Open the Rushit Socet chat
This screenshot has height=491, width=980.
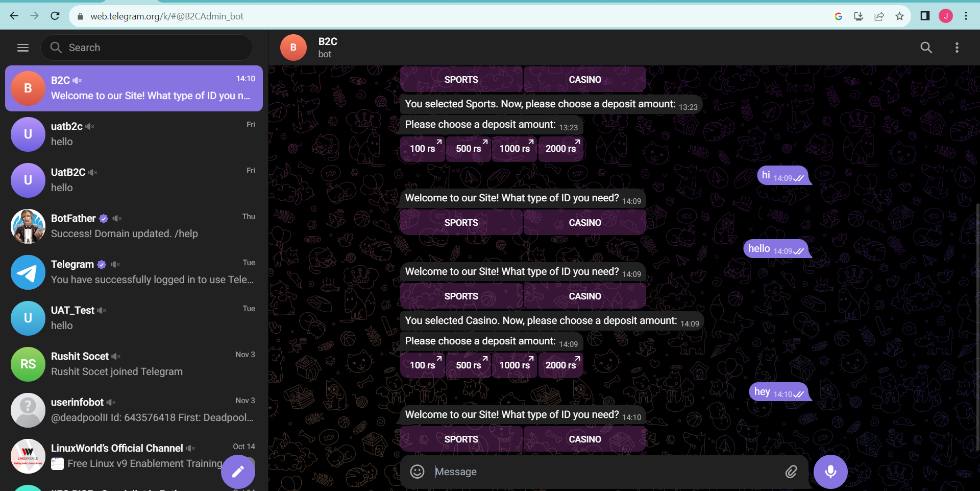(x=134, y=364)
